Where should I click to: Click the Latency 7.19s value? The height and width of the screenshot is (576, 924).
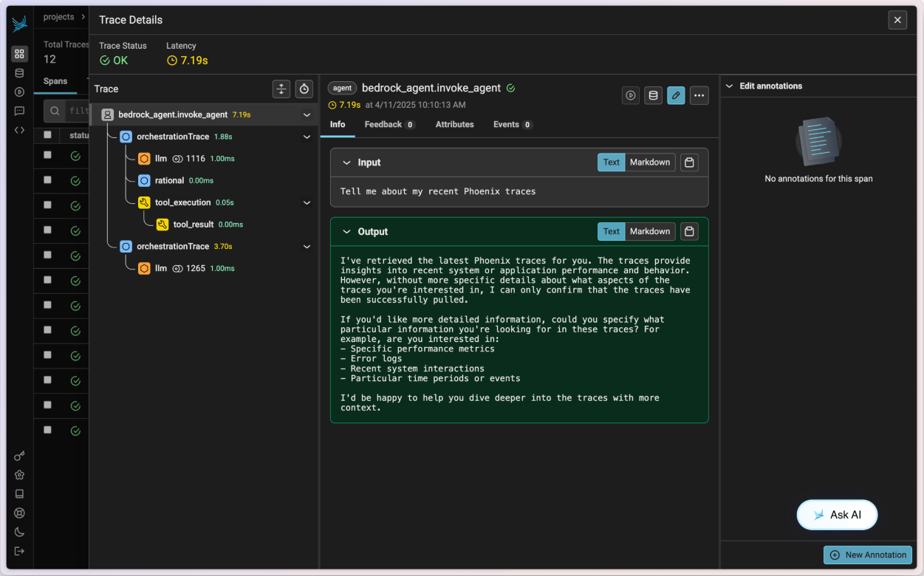[188, 61]
